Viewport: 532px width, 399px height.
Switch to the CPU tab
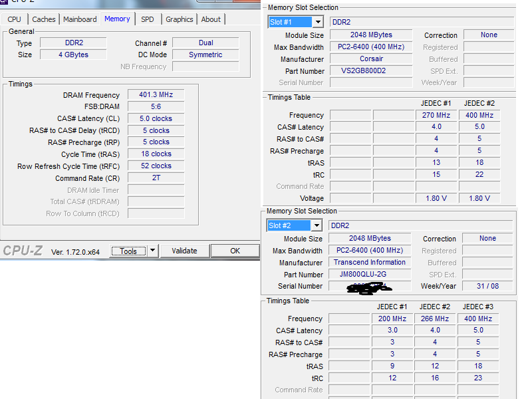pos(14,19)
